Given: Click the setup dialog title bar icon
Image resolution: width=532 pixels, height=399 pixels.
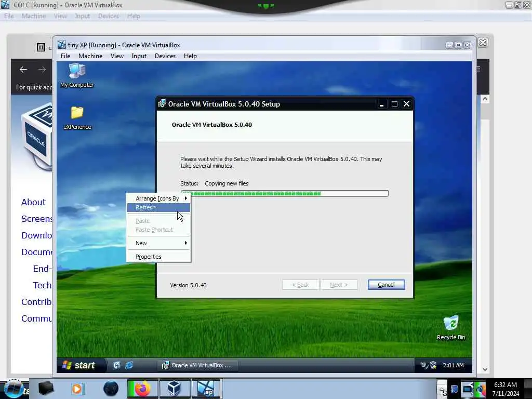Looking at the screenshot, I should click(x=162, y=104).
